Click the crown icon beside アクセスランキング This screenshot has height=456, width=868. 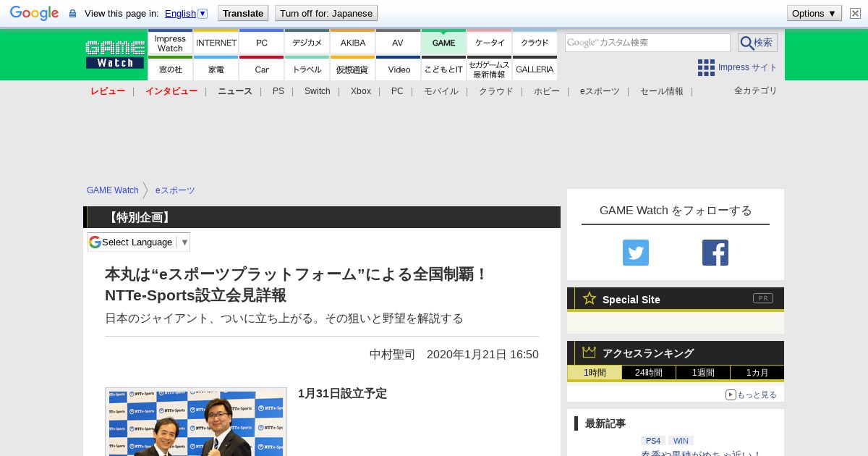click(x=590, y=352)
